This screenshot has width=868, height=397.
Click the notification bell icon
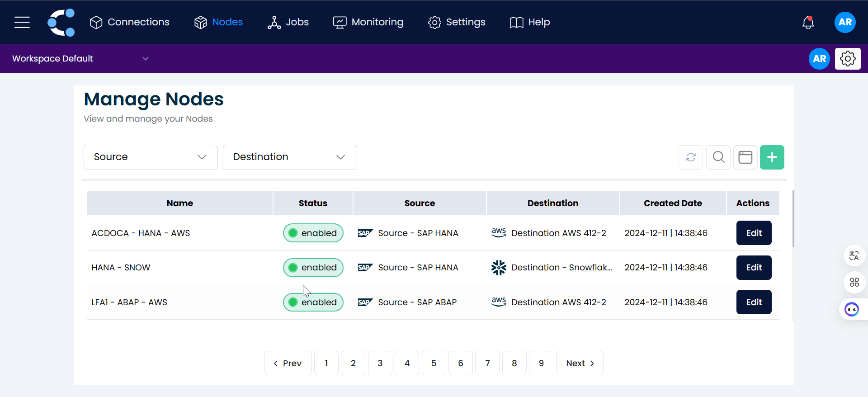(808, 22)
